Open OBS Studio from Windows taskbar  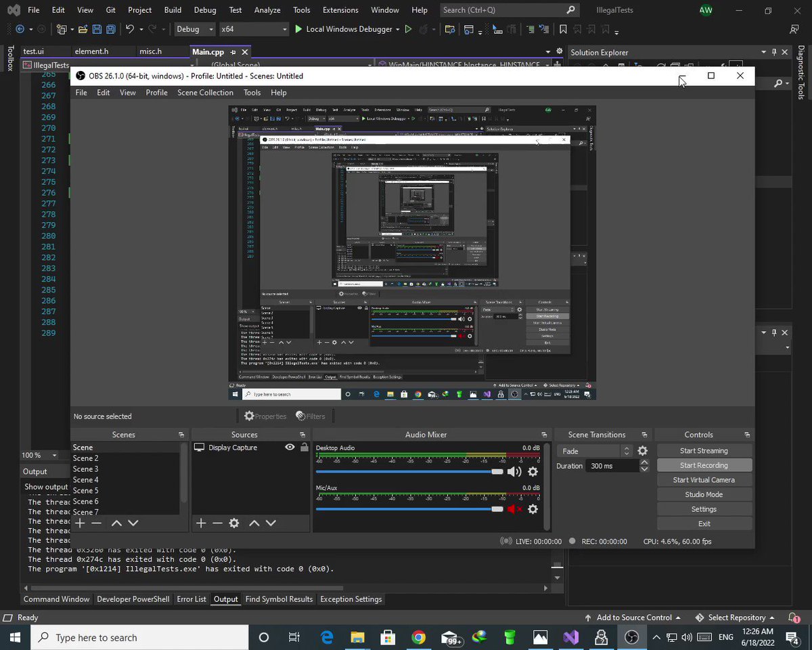pos(631,637)
